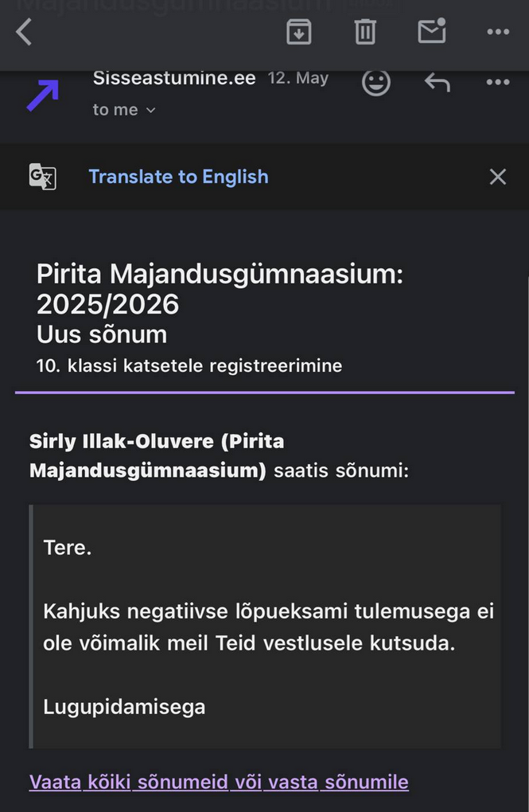The width and height of the screenshot is (529, 812).
Task: Mark the email as unread
Action: [432, 30]
